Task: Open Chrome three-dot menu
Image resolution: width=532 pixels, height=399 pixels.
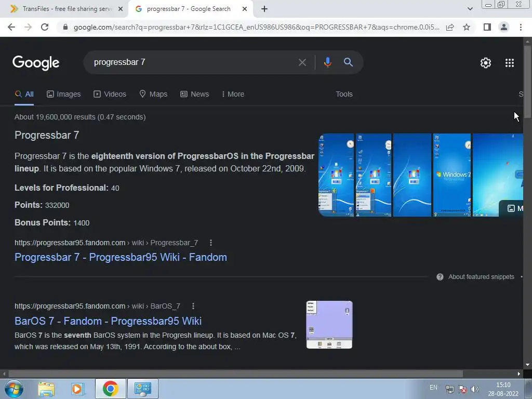Action: coord(521,27)
